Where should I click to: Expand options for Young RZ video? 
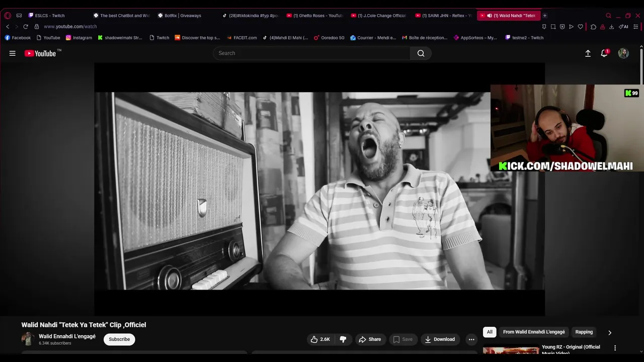[615, 348]
